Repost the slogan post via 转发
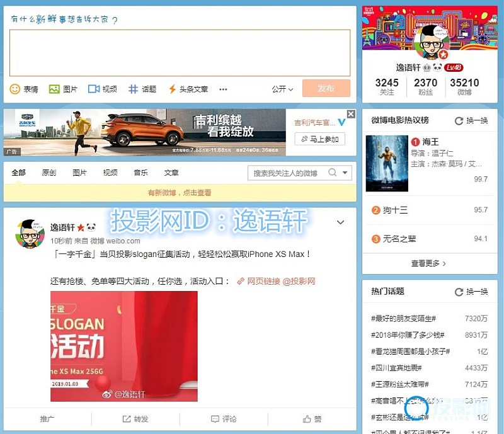The height and width of the screenshot is (434, 504). click(x=135, y=419)
